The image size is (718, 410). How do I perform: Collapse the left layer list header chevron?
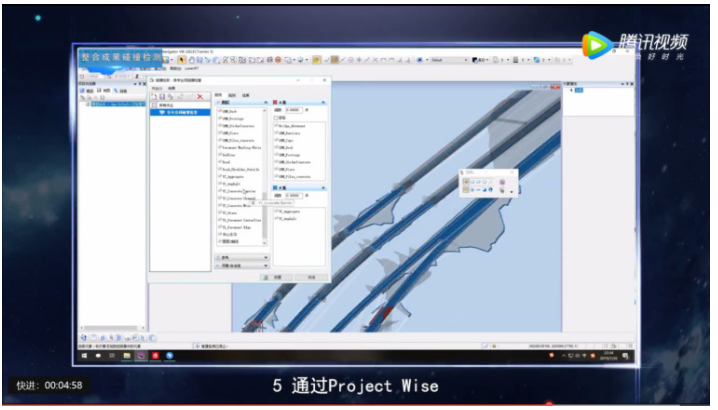pyautogui.click(x=266, y=102)
